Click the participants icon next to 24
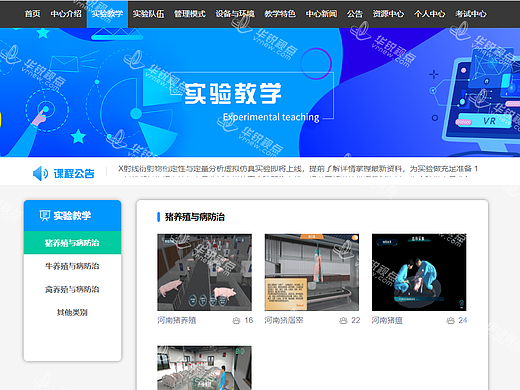Image resolution: width=520 pixels, height=390 pixels. (x=450, y=321)
